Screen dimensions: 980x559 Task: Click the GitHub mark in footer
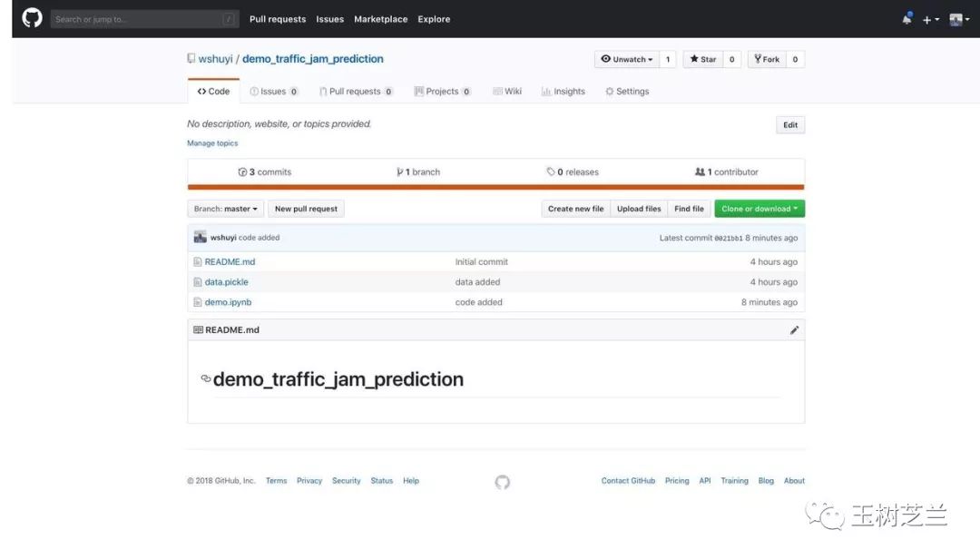click(x=503, y=482)
